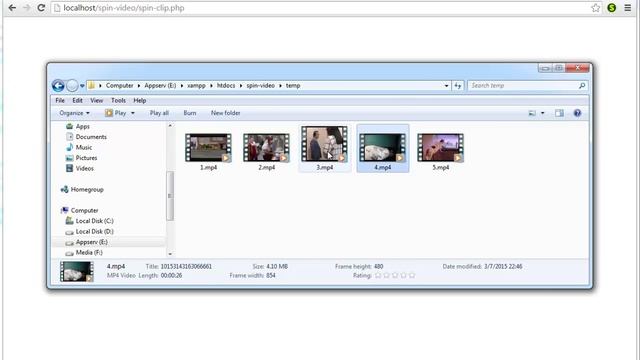The height and width of the screenshot is (360, 640).
Task: Toggle the preview pane
Action: [559, 113]
